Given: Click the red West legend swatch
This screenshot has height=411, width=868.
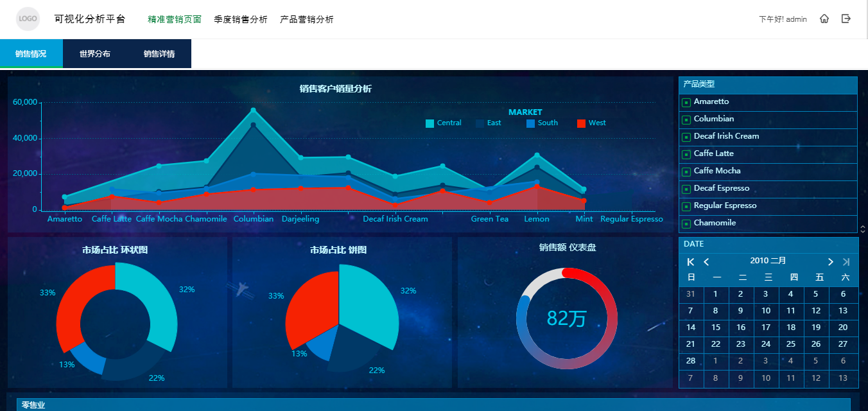Looking at the screenshot, I should click(581, 123).
